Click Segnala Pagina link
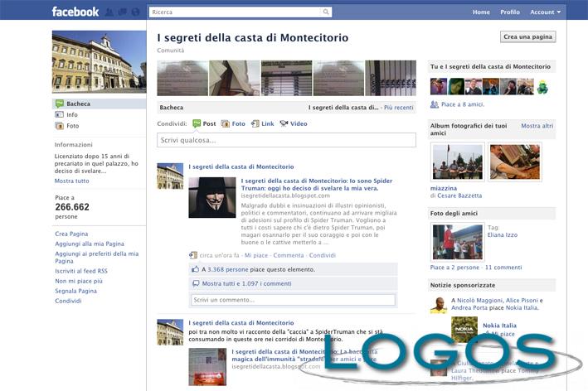588x391 pixels. [x=75, y=291]
